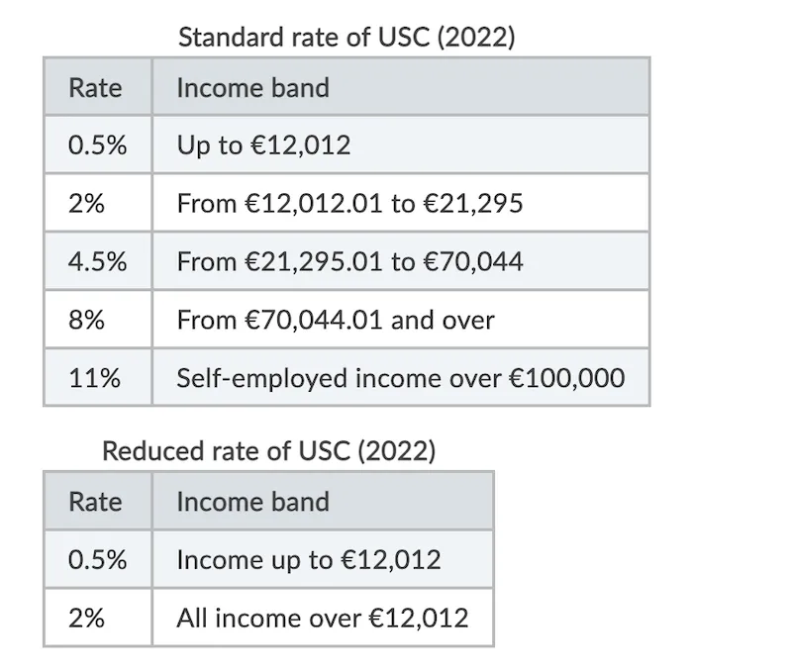Click the Income band header in the Reduced rate table
792x672 pixels.
(x=252, y=501)
